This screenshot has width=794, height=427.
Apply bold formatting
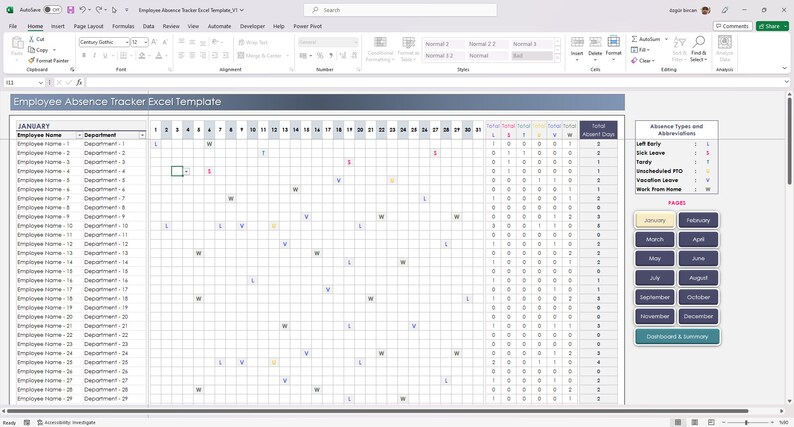[x=84, y=55]
